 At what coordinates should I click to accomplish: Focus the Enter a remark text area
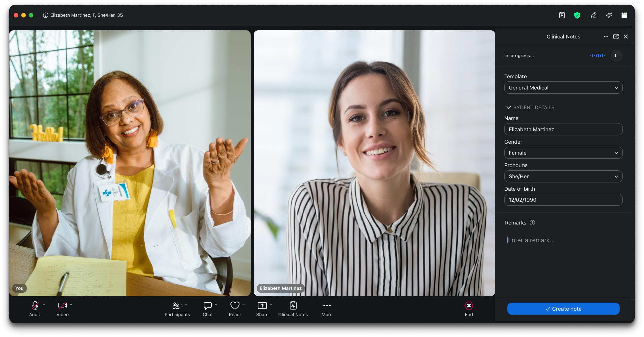point(563,240)
